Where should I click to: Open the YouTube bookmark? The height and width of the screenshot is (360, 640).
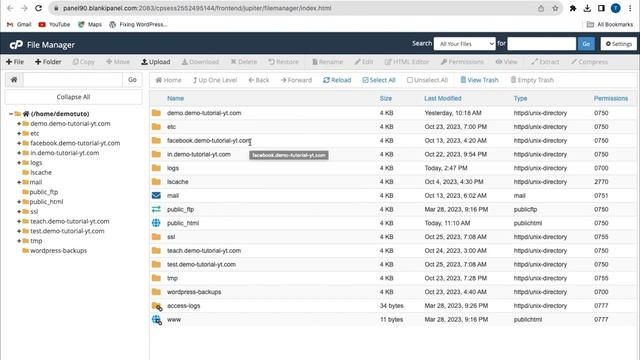tap(54, 24)
